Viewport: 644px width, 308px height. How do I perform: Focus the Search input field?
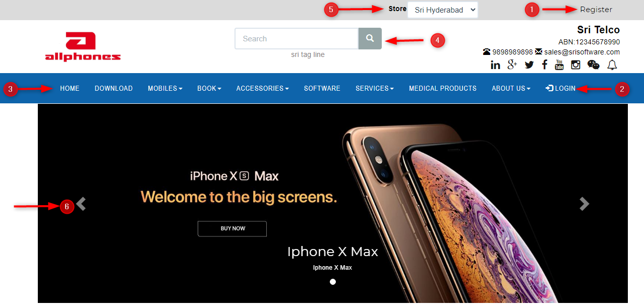(x=297, y=38)
